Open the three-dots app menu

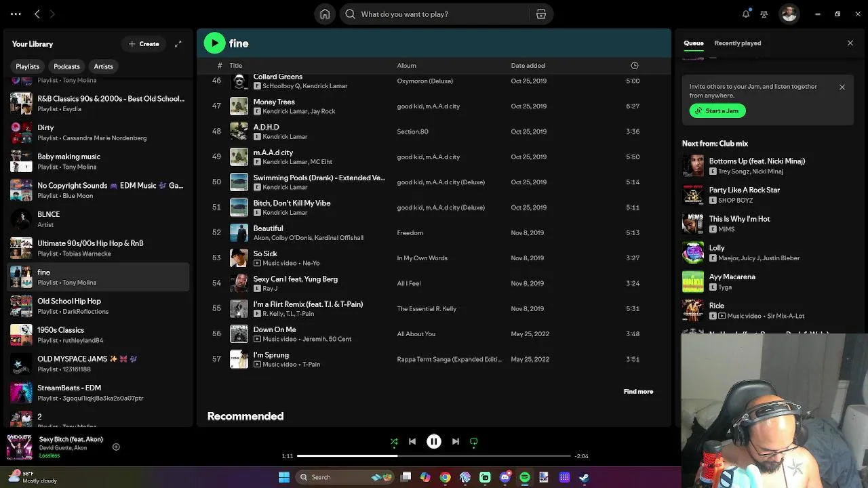[16, 14]
